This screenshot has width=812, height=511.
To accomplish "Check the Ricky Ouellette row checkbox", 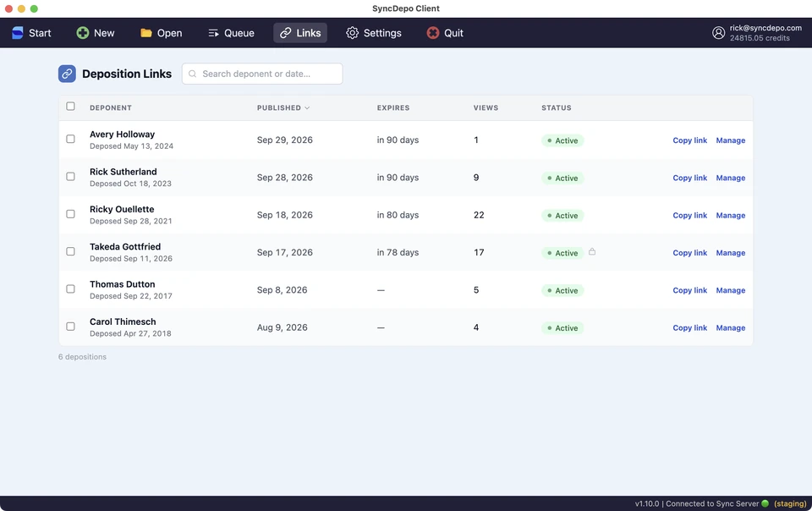I will coord(70,214).
